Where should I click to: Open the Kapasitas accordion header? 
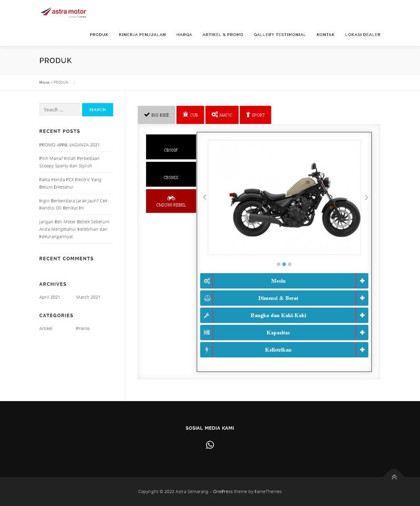coord(284,333)
